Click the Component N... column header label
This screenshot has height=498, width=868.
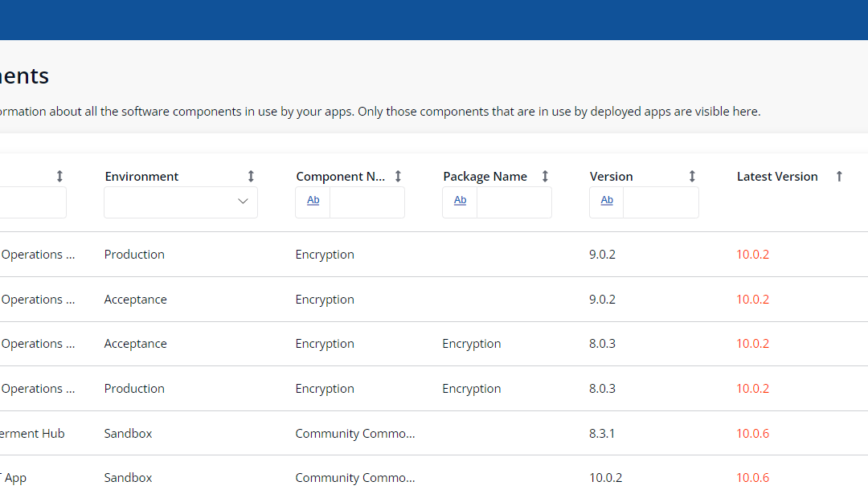(341, 177)
